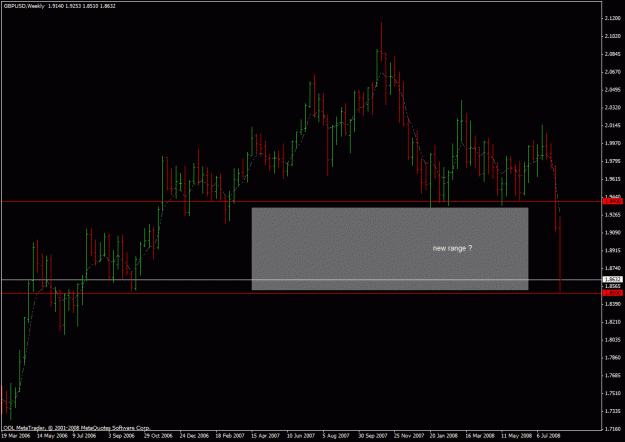
Task: Click the 1.7335 price scale label
Action: pyautogui.click(x=613, y=411)
